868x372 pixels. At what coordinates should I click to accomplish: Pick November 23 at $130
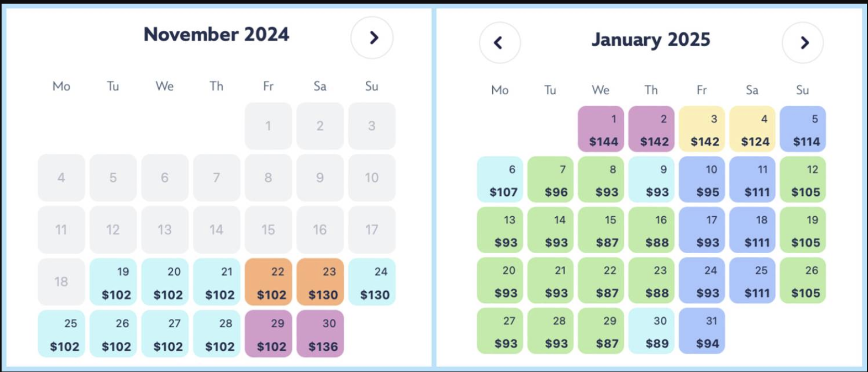click(x=320, y=282)
